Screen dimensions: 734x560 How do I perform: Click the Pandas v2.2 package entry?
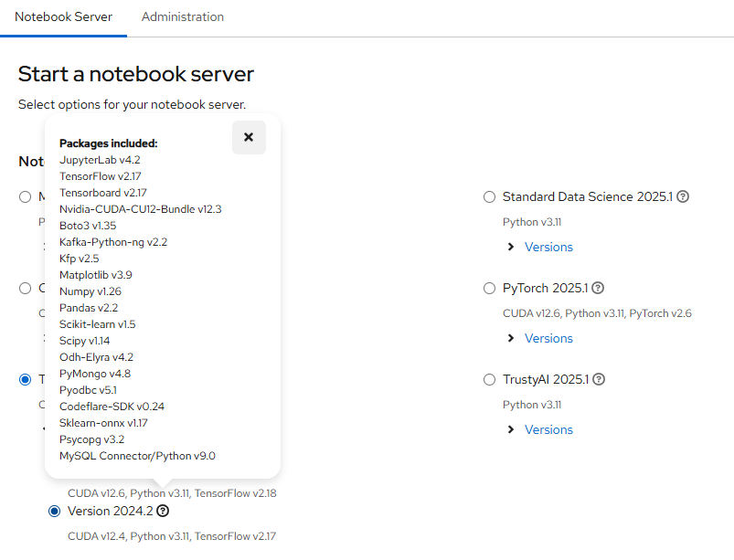pyautogui.click(x=89, y=308)
